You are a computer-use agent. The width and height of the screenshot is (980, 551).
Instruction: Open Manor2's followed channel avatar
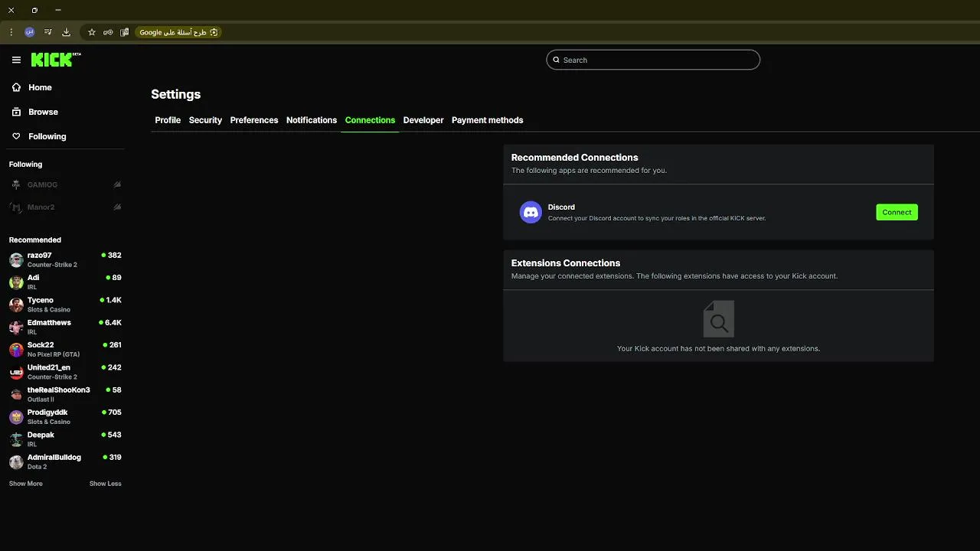click(x=16, y=207)
